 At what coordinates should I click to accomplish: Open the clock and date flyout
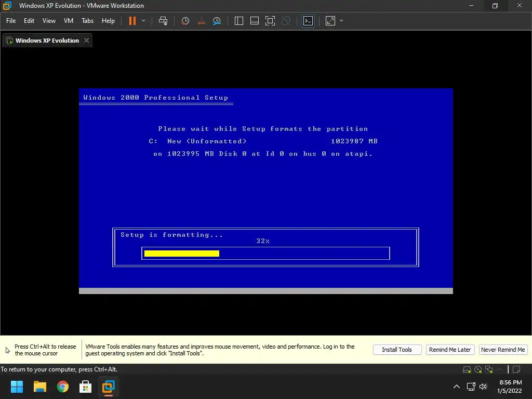510,387
